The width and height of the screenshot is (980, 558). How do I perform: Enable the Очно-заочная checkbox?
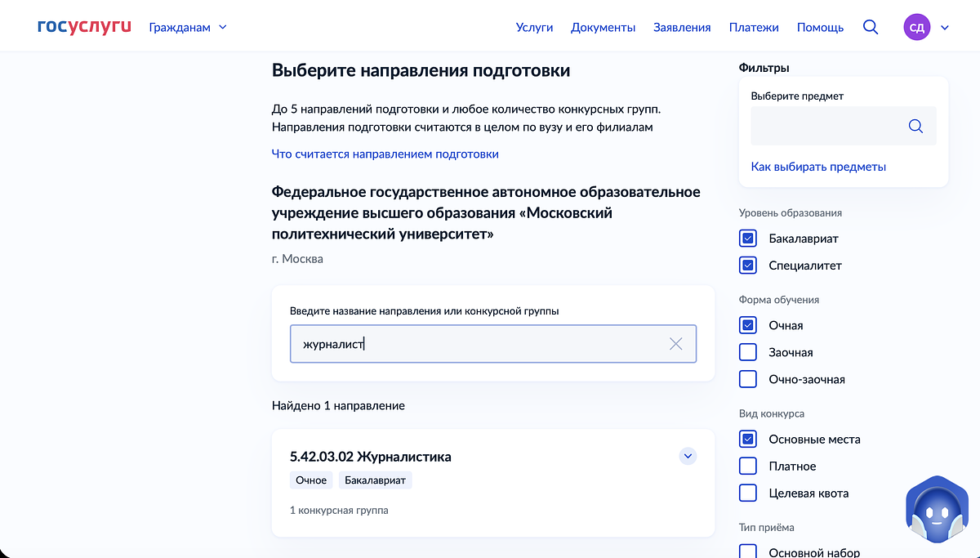[748, 379]
